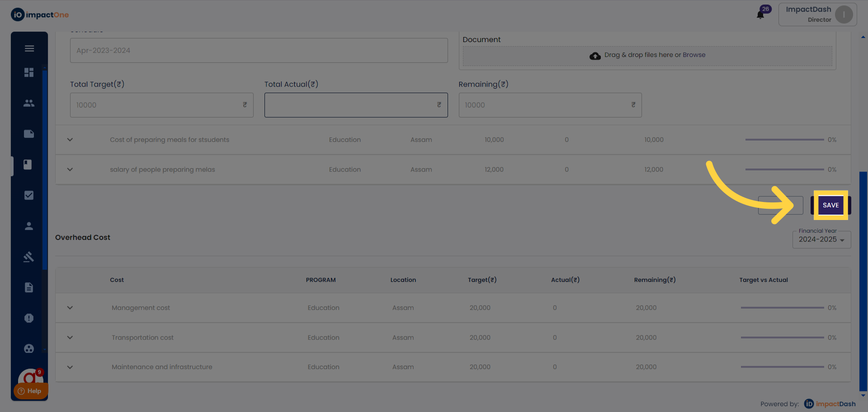Open the Help button
Screen dimensions: 868x412
point(30,391)
